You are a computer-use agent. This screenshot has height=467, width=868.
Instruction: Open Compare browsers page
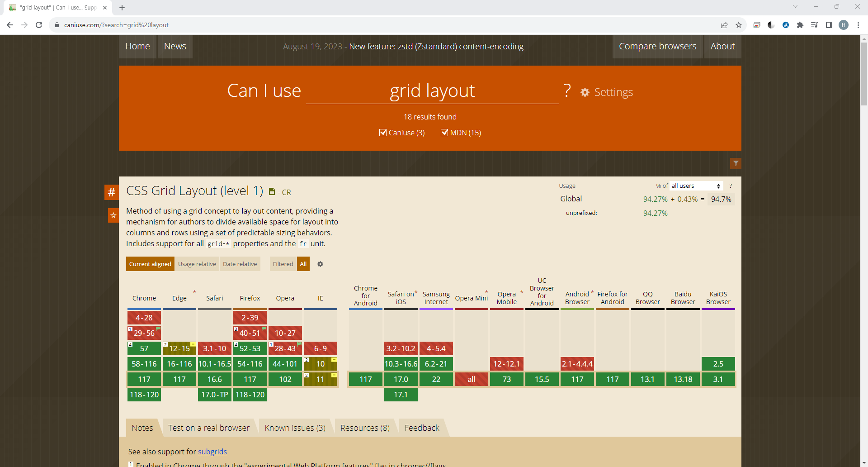[657, 46]
